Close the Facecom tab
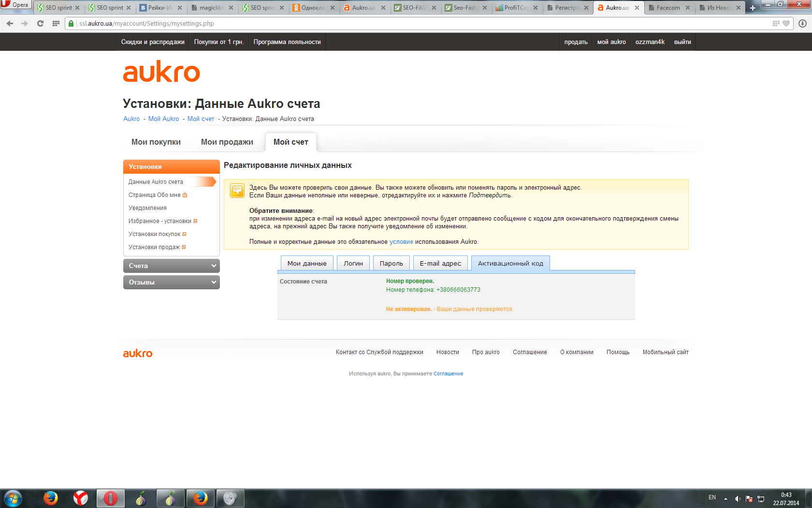Viewport: 812px width, 508px height. point(688,8)
